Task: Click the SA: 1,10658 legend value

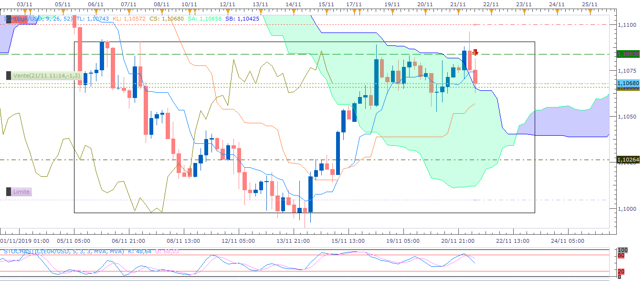Action: pos(204,19)
